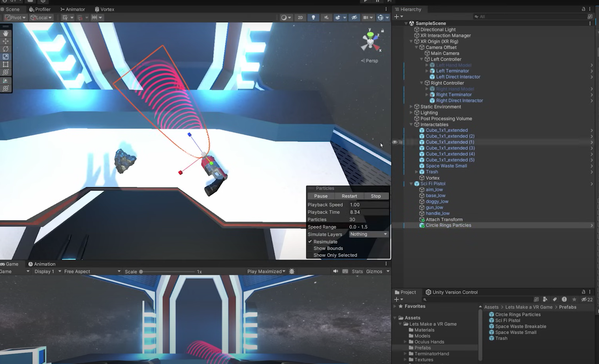This screenshot has height=364, width=599.
Task: Click Stats in the Game view toolbar
Action: tap(357, 271)
